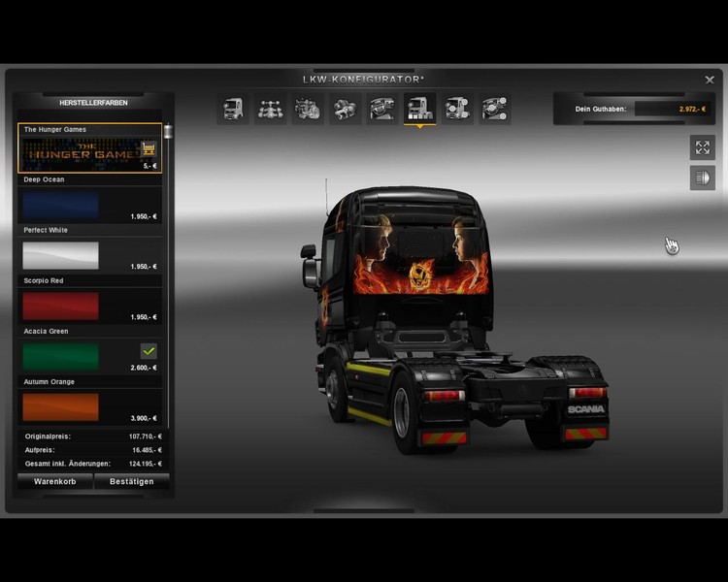Viewport: 728px width, 582px height.
Task: Open the interior accessories icon
Action: click(495, 109)
